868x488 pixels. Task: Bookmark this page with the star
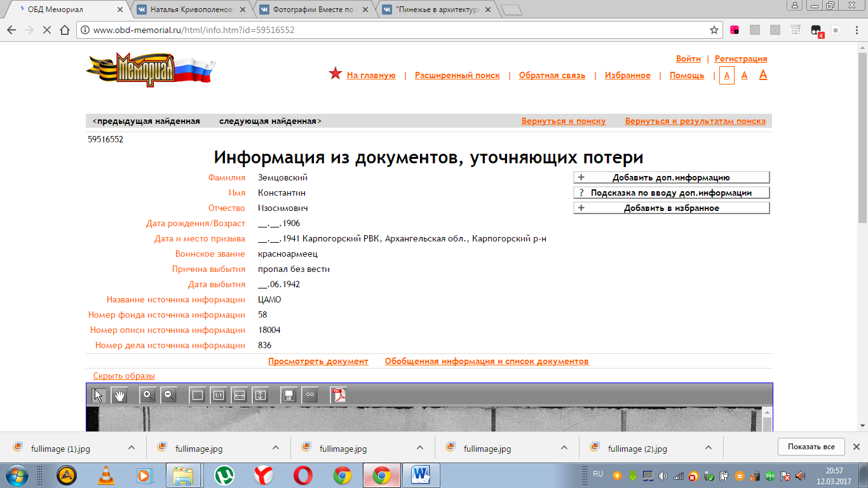pyautogui.click(x=714, y=30)
